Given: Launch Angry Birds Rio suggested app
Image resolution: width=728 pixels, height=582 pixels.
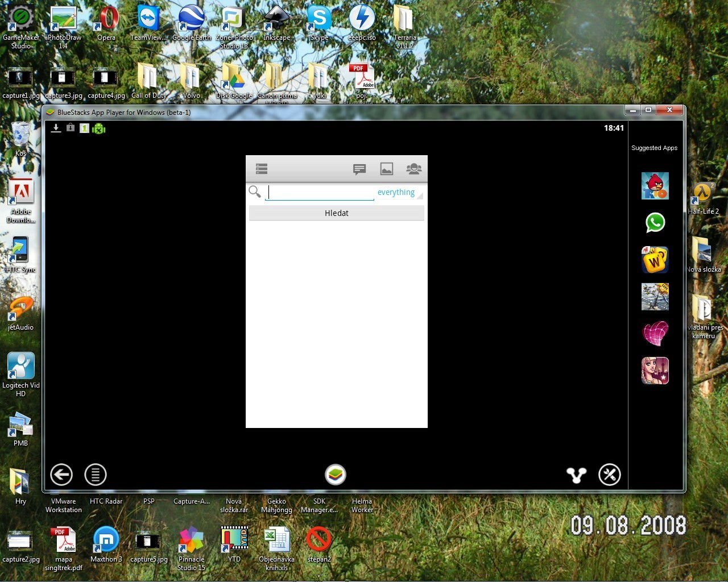Looking at the screenshot, I should click(x=655, y=186).
